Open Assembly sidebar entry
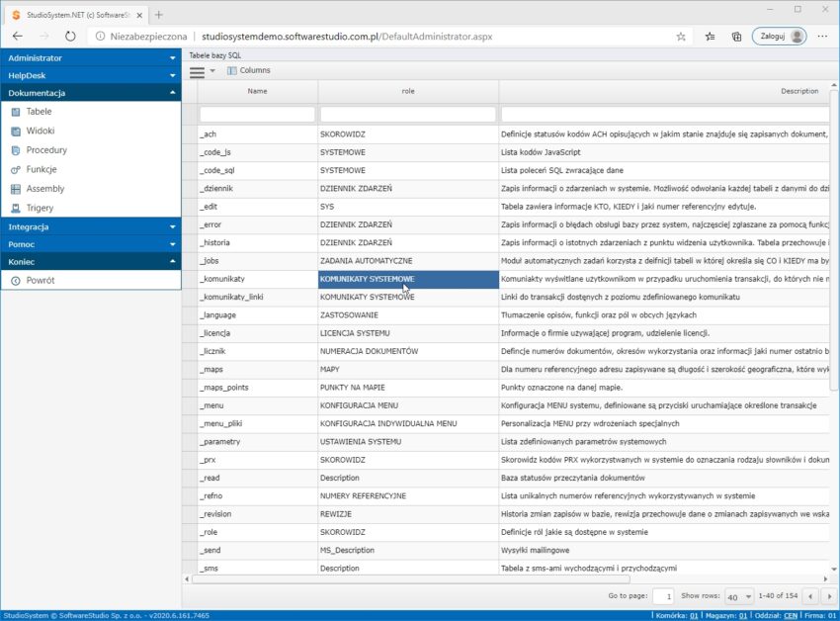Image resolution: width=840 pixels, height=621 pixels. click(x=45, y=189)
